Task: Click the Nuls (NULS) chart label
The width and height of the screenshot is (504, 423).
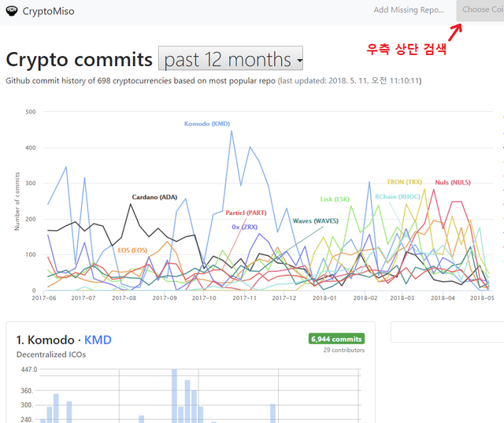Action: [x=453, y=182]
